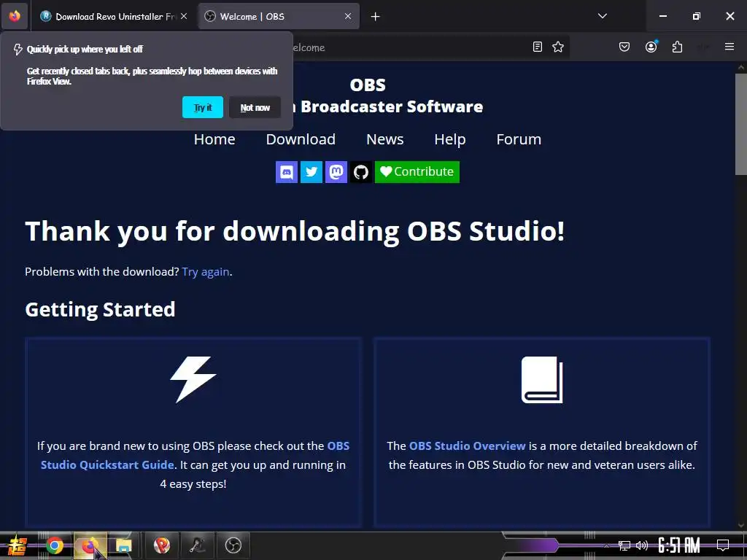Toggle reader view in address bar
Screen dimensions: 747x560
[538, 47]
